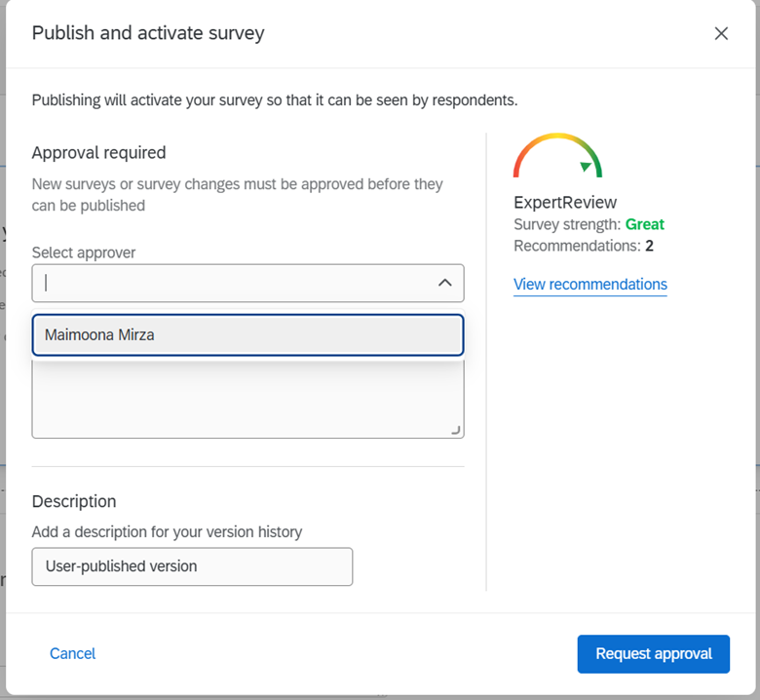Click the Approval required heading
The image size is (760, 700).
[x=98, y=152]
